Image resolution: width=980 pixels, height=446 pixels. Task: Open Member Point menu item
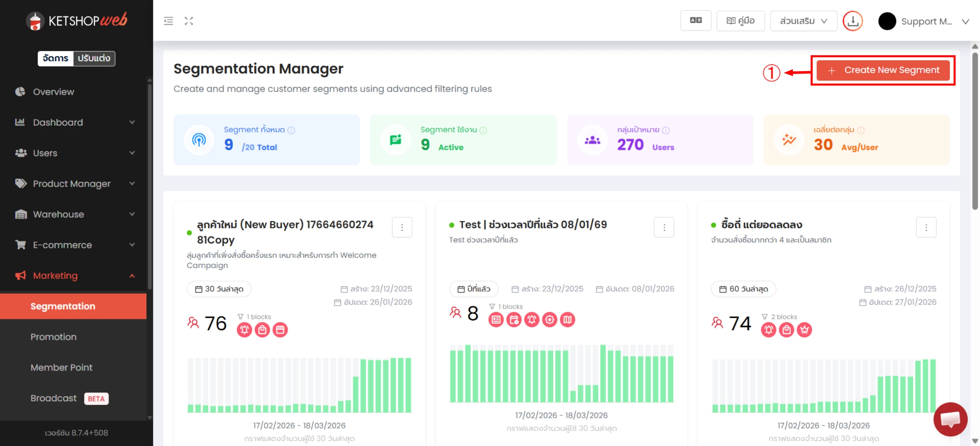(x=61, y=368)
